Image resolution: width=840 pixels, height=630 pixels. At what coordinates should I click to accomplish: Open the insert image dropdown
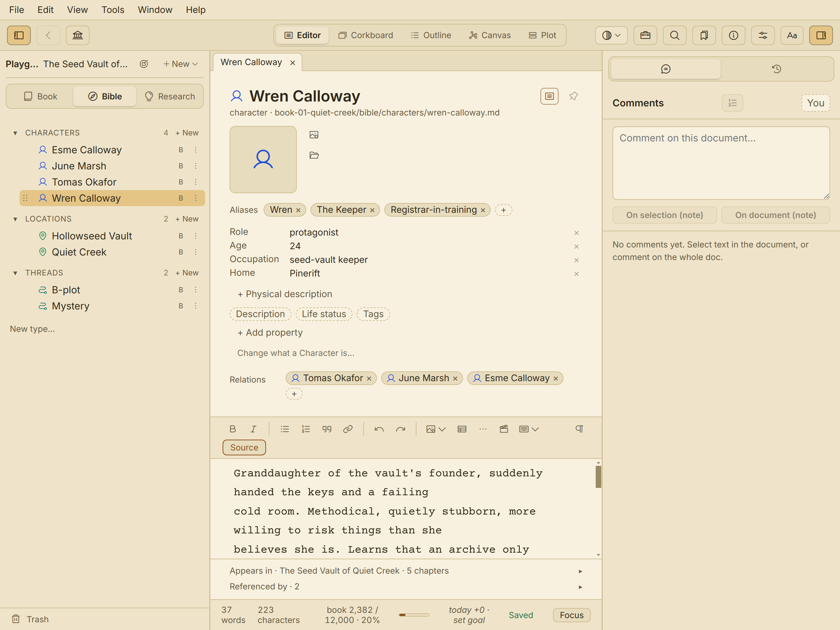(435, 429)
